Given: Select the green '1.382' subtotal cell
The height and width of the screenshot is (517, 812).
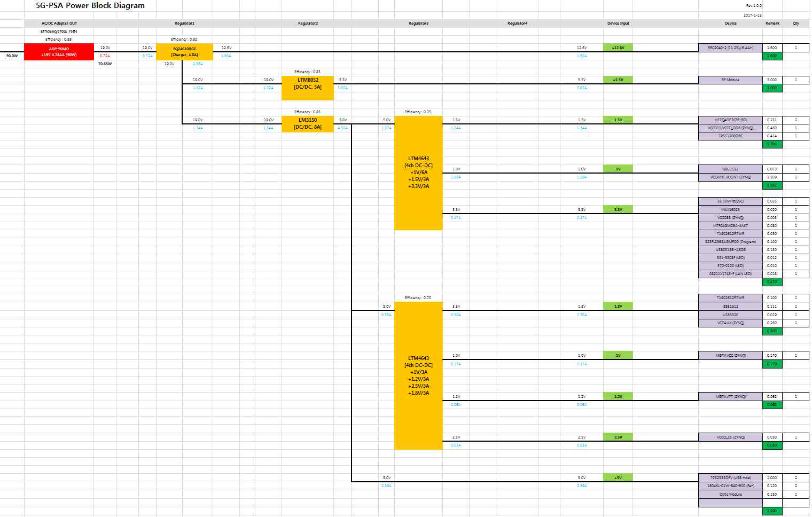Looking at the screenshot, I should (x=772, y=185).
